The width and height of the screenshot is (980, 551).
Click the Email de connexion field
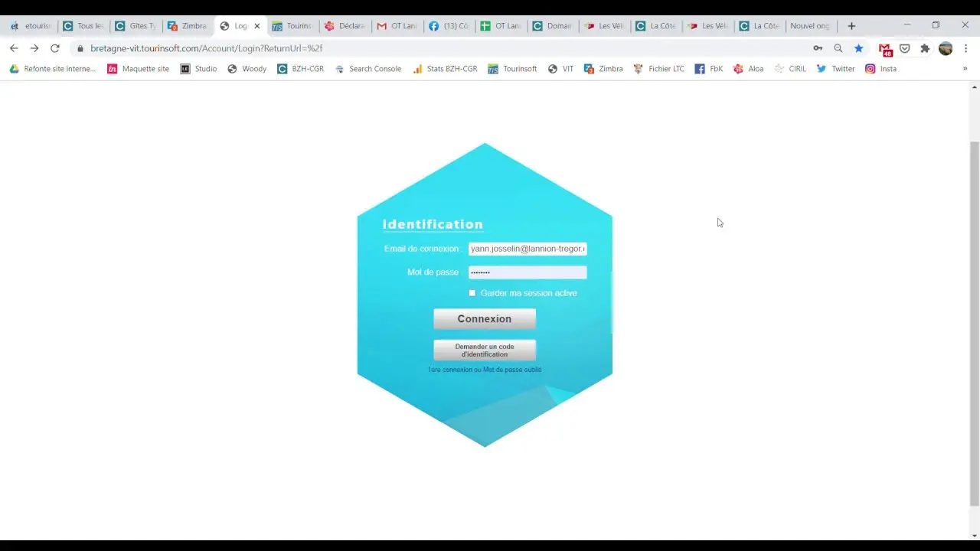click(x=528, y=249)
